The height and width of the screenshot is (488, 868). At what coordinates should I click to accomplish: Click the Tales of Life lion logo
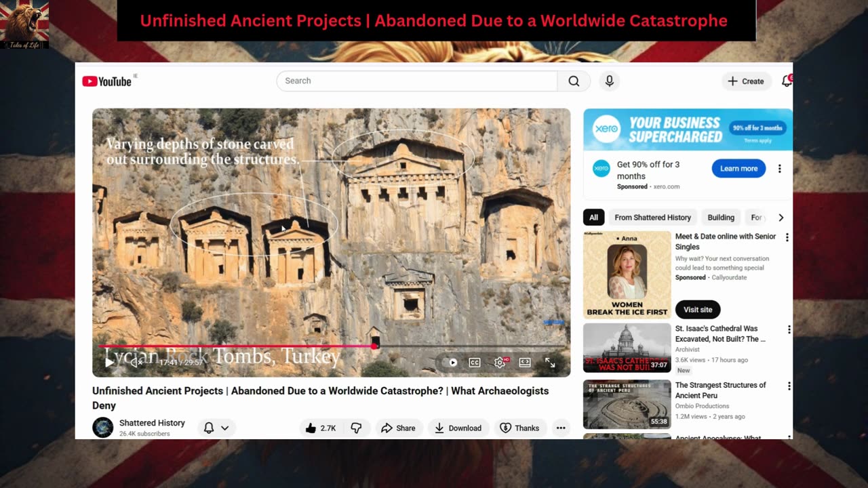(25, 25)
